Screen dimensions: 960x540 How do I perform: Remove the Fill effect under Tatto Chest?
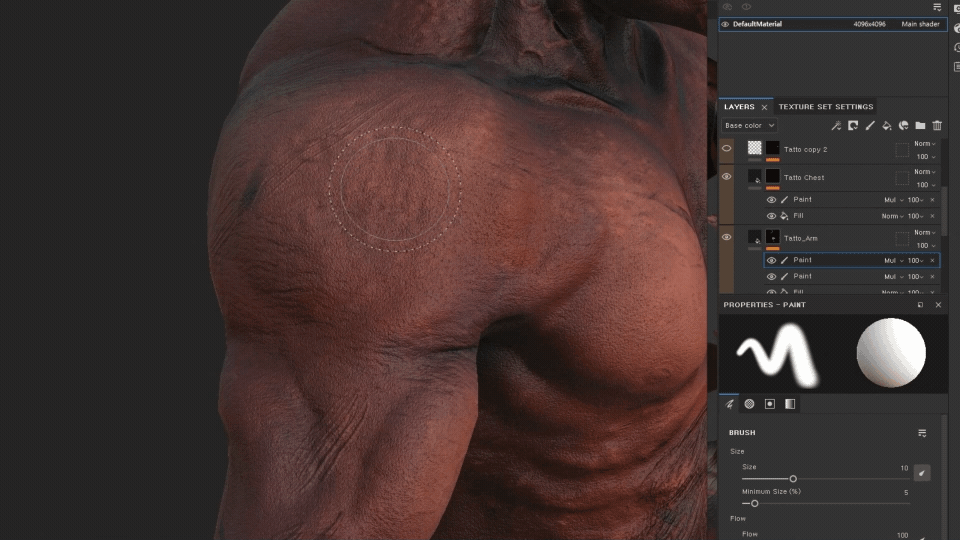tap(932, 216)
